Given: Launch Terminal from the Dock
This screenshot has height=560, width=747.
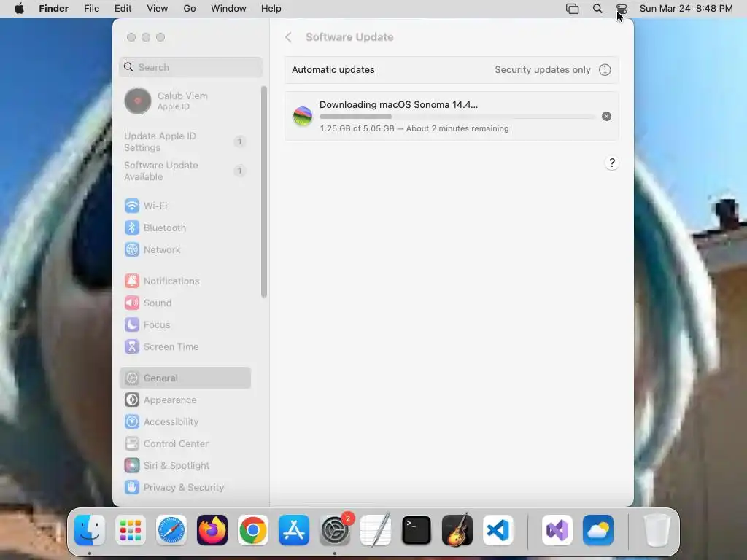Looking at the screenshot, I should [417, 530].
